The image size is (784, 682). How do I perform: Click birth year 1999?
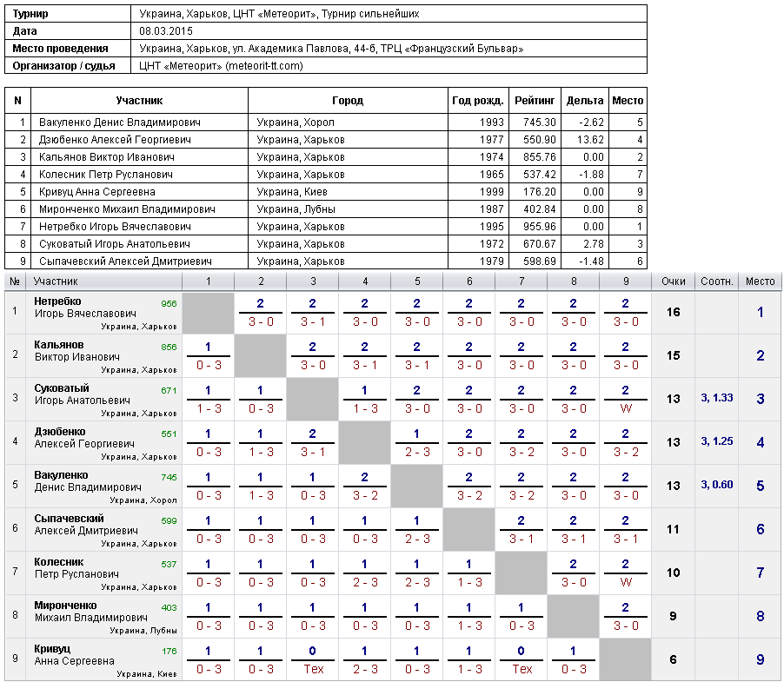(491, 192)
